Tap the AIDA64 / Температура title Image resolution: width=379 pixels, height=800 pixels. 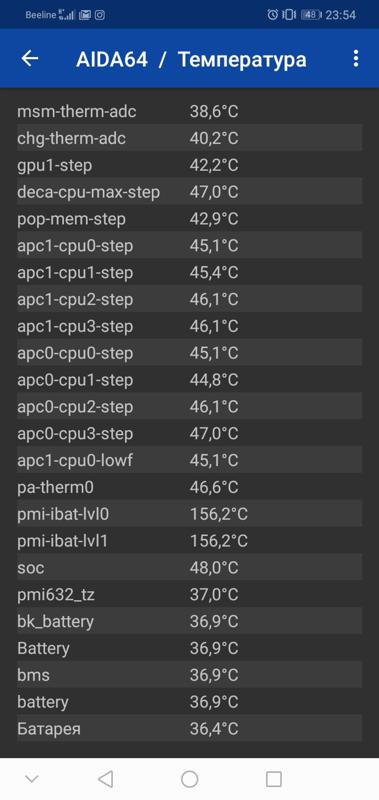(191, 59)
